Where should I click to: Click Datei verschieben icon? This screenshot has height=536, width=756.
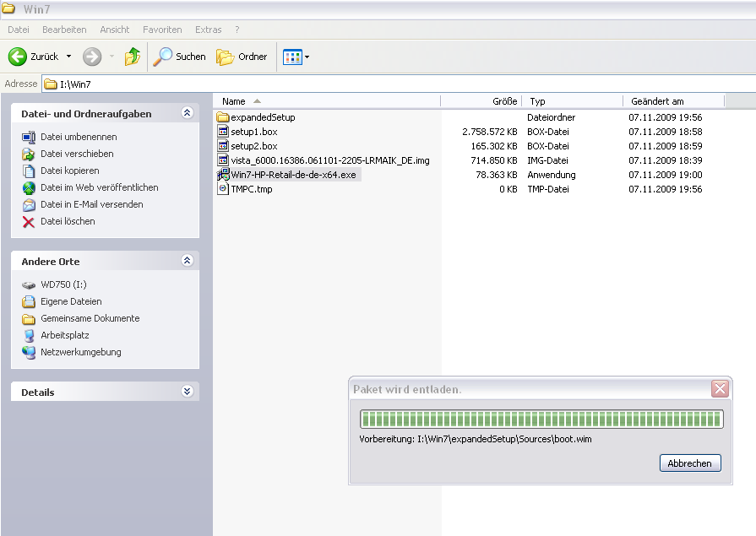[x=29, y=154]
